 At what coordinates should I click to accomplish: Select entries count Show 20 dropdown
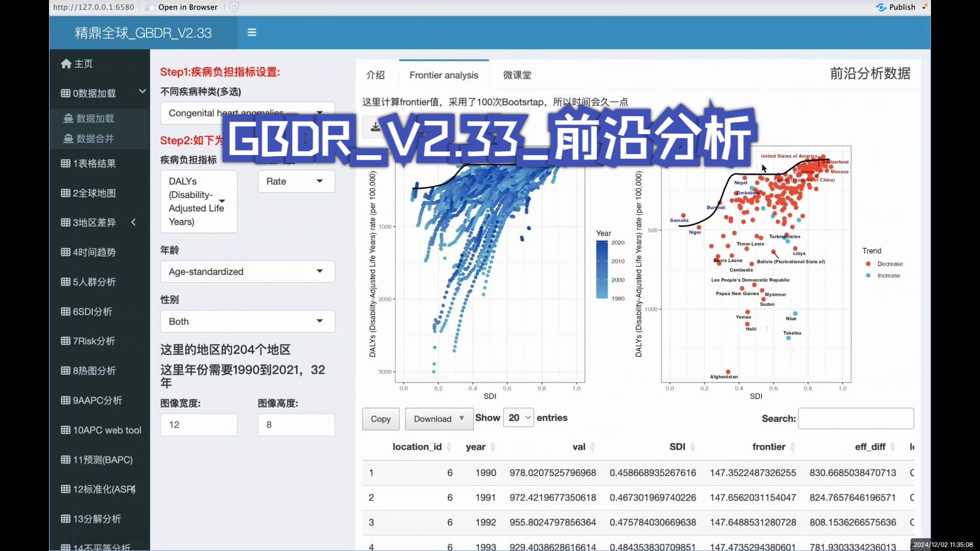519,418
